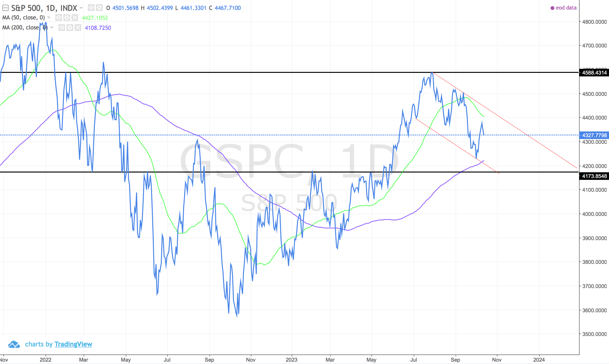Screen dimensions: 609x364
Task: Click the 3800.0000 price axis label
Action: point(595,262)
